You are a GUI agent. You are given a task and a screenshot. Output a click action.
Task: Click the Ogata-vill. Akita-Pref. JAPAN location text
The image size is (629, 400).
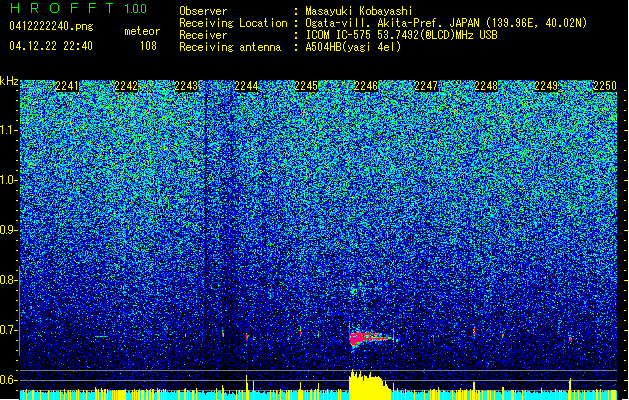(446, 23)
